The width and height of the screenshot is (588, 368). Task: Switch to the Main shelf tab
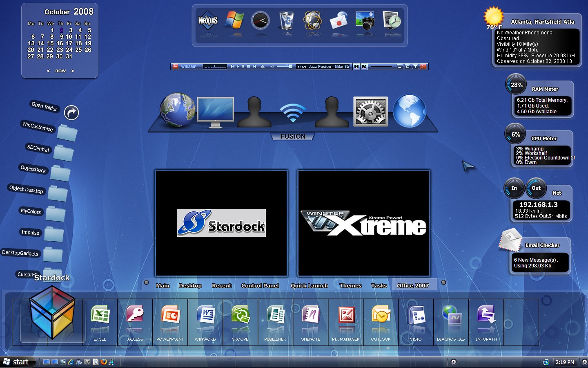163,285
